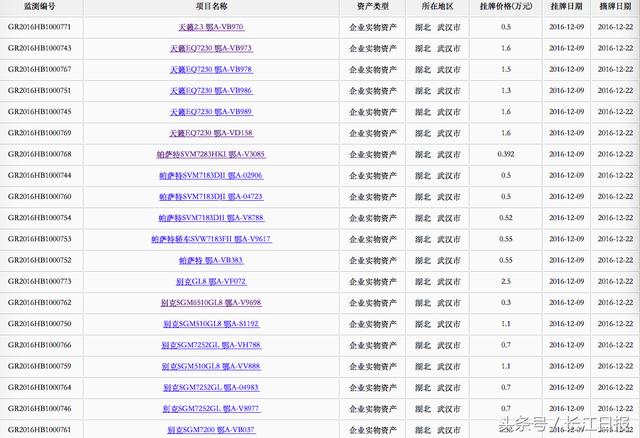Open the 帕萨特SVM7183DJI 鄂A-02906 link
Viewport: 640px width, 438px height.
(211, 176)
